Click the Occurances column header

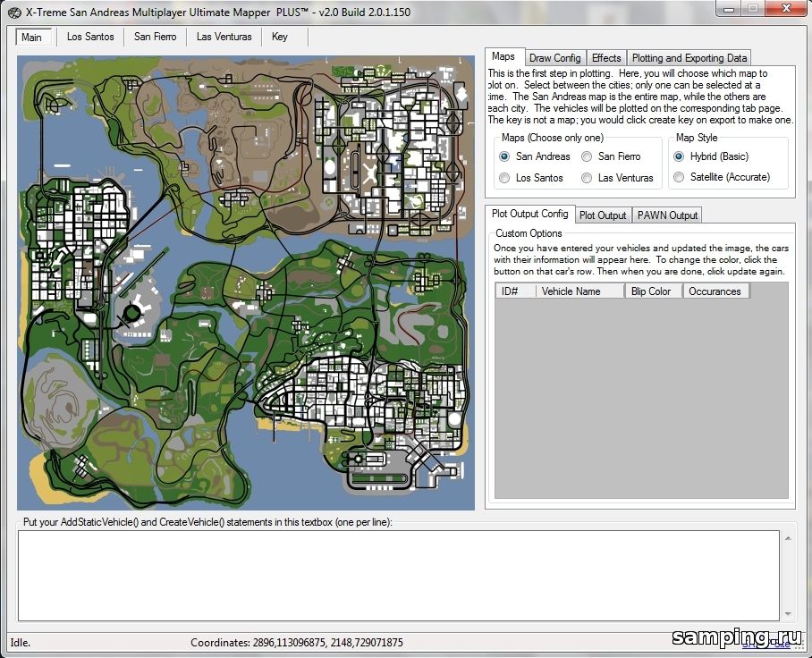pos(716,291)
